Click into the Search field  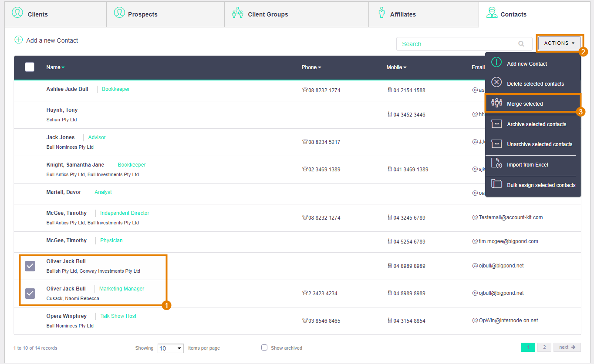pos(464,44)
